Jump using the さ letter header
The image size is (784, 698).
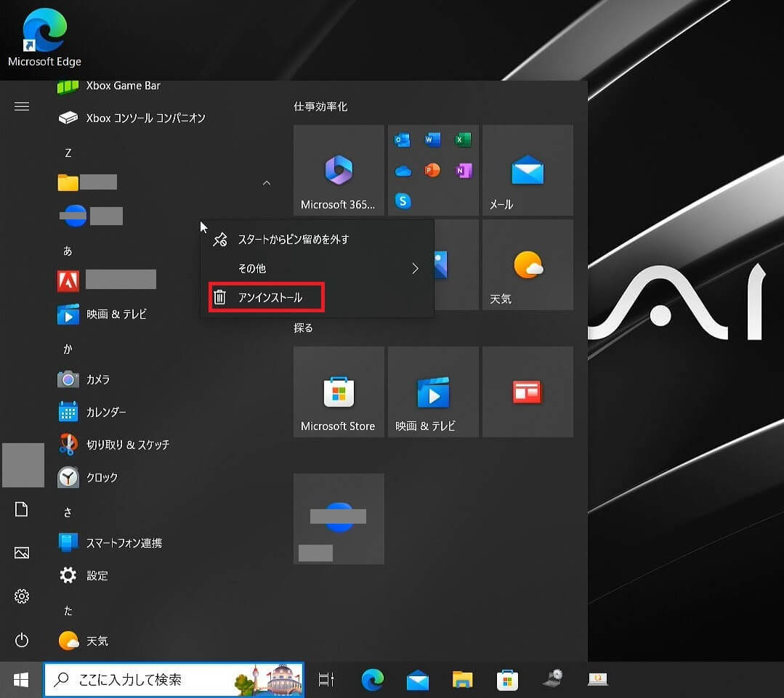click(x=68, y=512)
